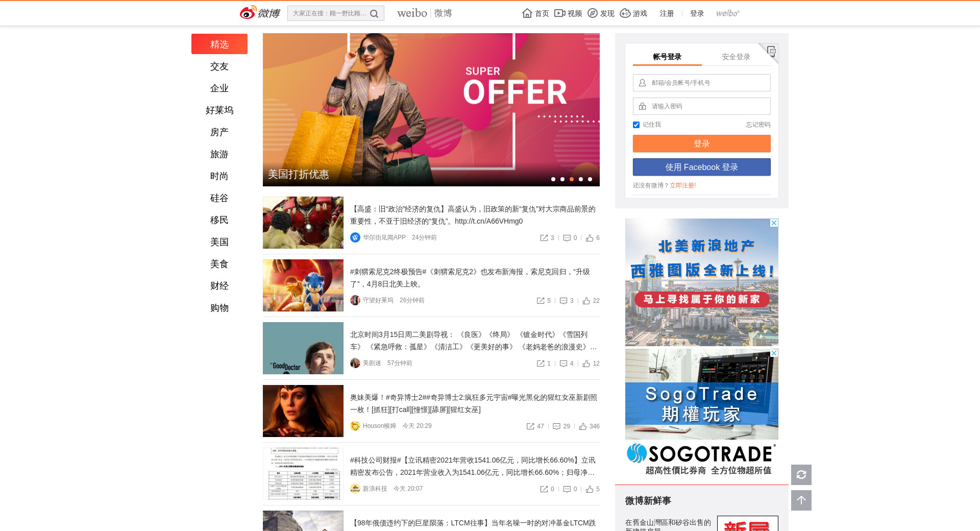Viewport: 980px width, 531px height.
Task: Click the refresh feed icon button
Action: 801,475
